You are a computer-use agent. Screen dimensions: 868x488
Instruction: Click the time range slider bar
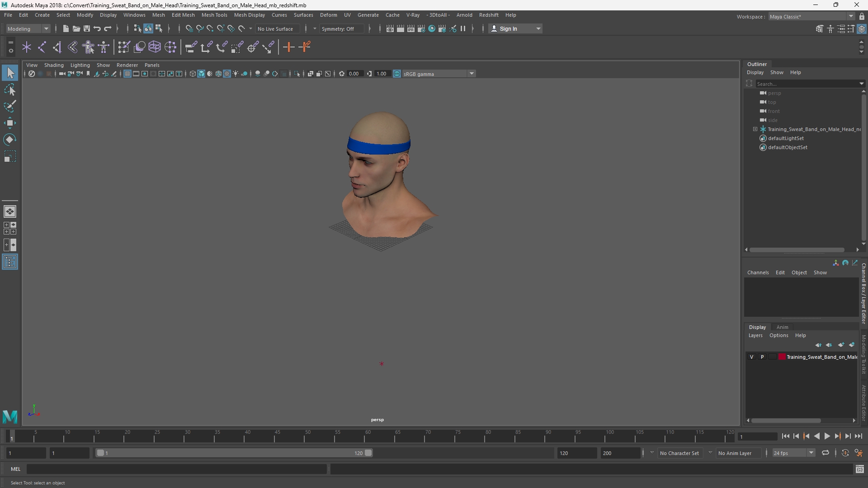point(234,453)
